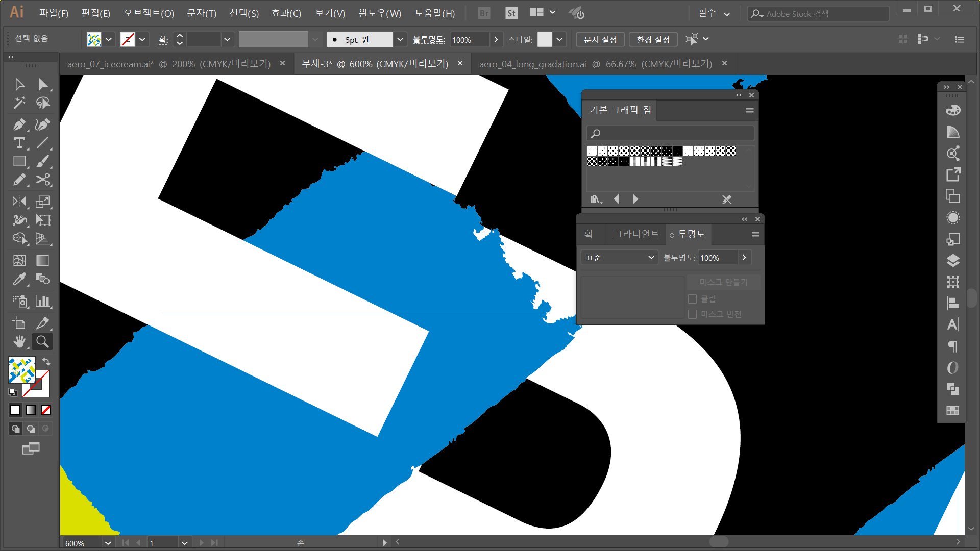Select the Eyedropper tool
The height and width of the screenshot is (551, 980).
[x=19, y=279]
